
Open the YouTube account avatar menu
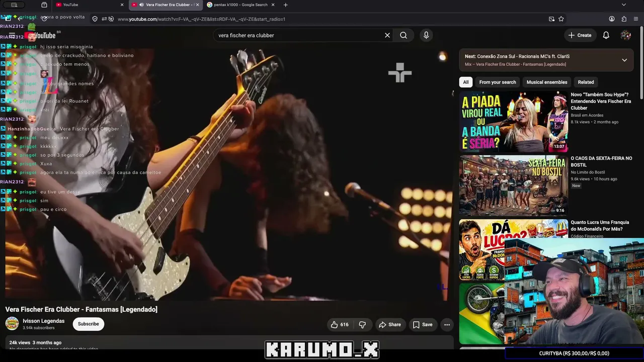pyautogui.click(x=626, y=35)
